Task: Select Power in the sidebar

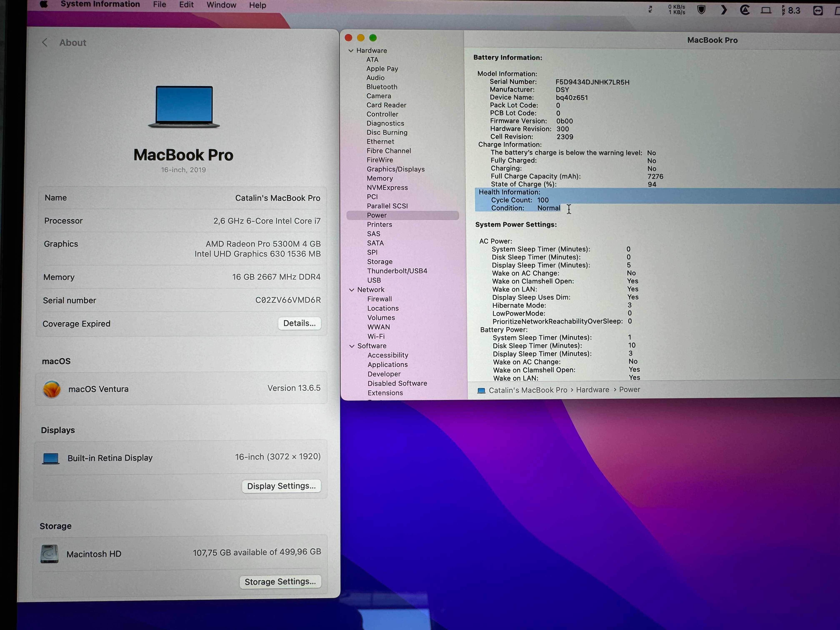Action: click(x=402, y=215)
